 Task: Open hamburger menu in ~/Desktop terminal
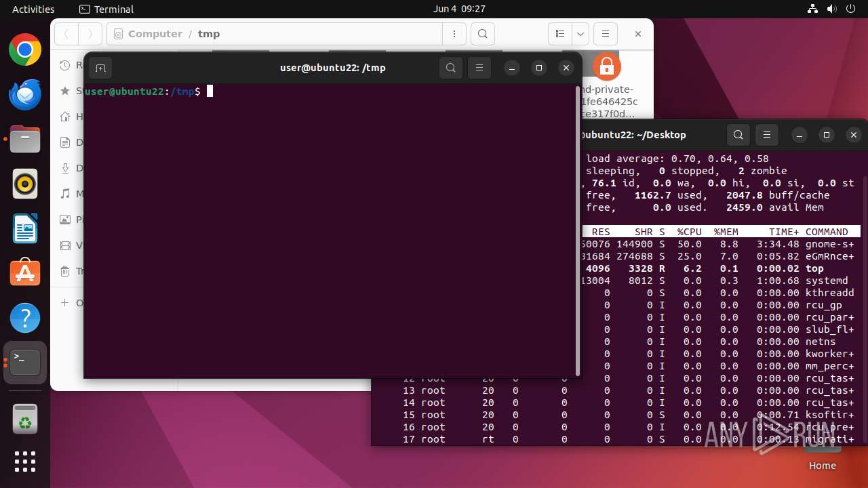click(767, 135)
